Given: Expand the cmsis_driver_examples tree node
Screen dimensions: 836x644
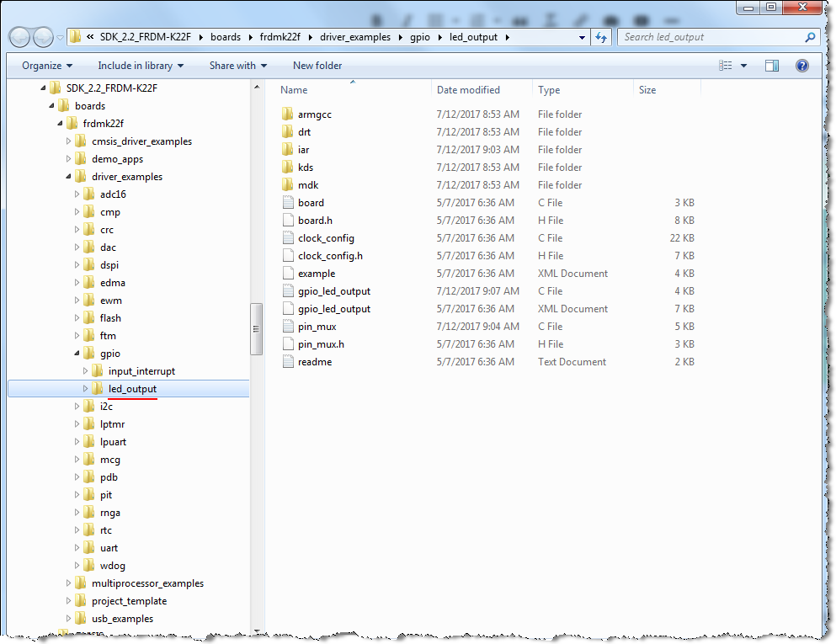Looking at the screenshot, I should (68, 141).
